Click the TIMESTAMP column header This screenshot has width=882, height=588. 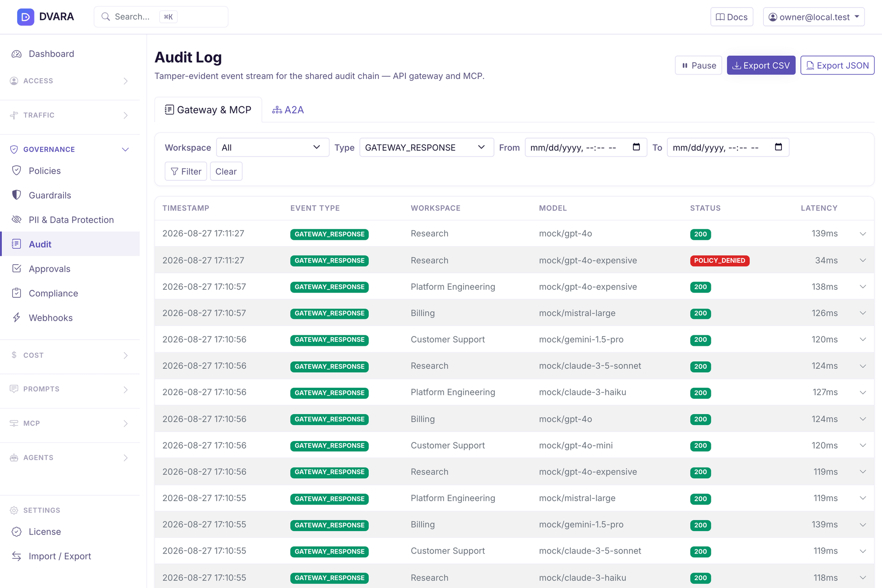point(186,208)
